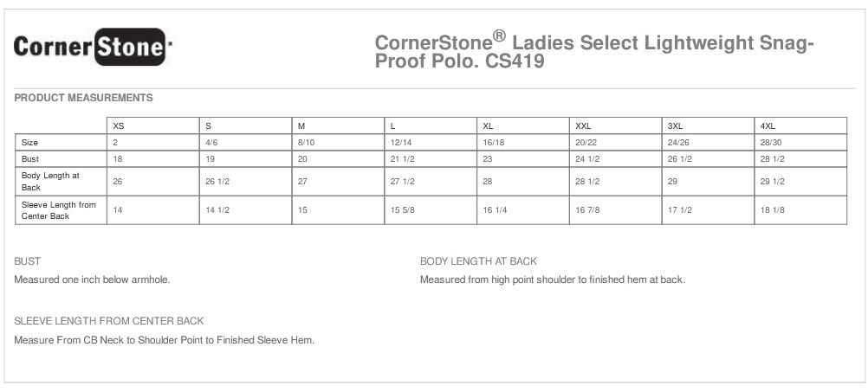868x392 pixels.
Task: Click the registered trademark symbol in the title
Action: tap(499, 37)
